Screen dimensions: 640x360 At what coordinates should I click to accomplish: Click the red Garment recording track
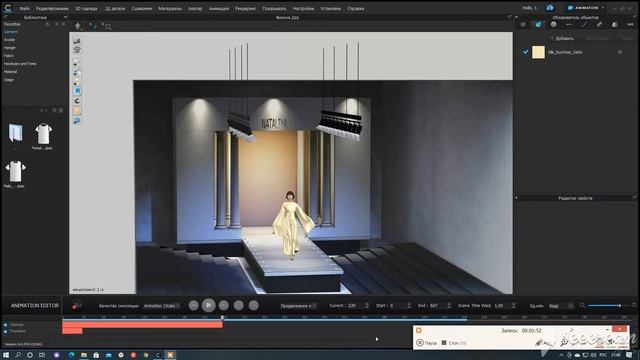coord(142,325)
